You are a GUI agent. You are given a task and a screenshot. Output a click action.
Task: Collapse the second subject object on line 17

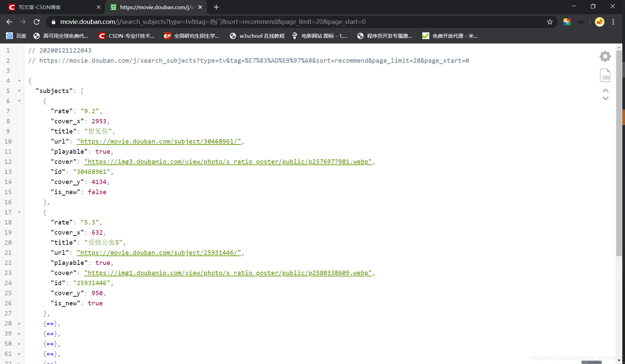(19, 212)
